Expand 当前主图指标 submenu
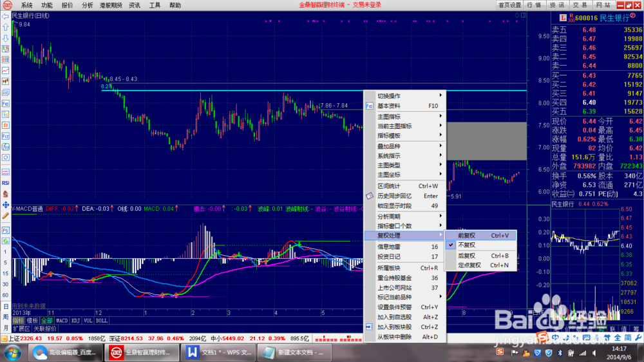The image size is (644, 362). coord(404,126)
